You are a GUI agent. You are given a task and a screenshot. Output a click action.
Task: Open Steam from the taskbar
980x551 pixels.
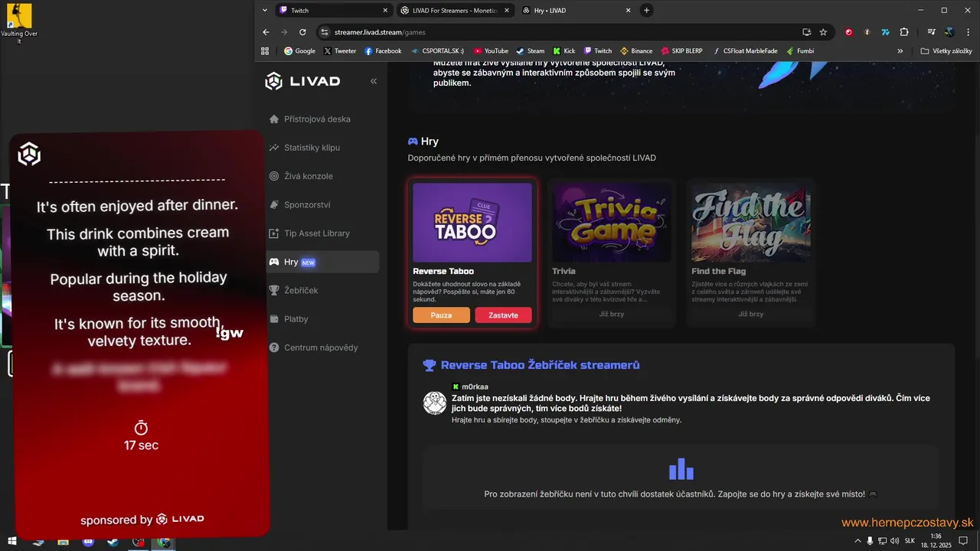coord(113,542)
